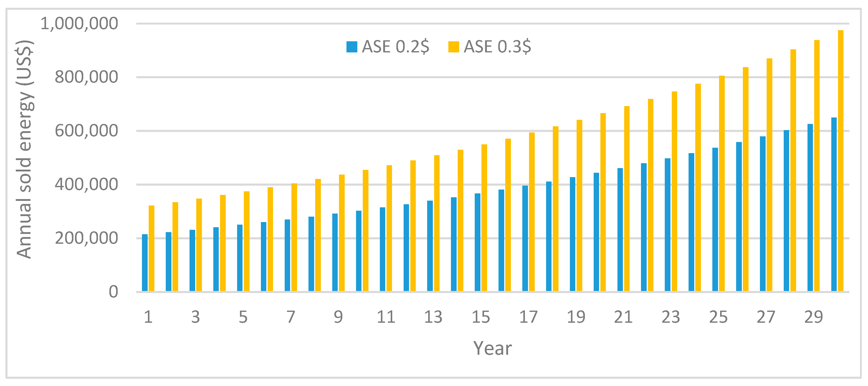Click the yellow bar for year 17
The image size is (868, 386).
tap(532, 212)
